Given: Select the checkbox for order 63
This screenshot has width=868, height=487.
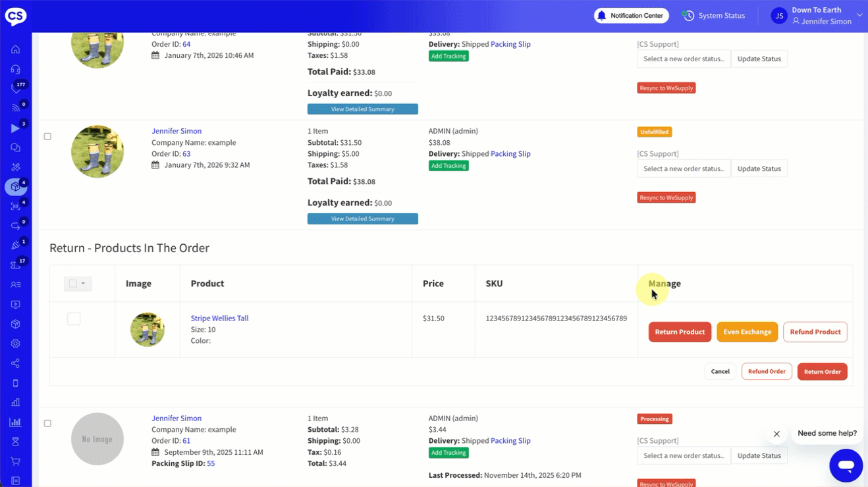Looking at the screenshot, I should click(47, 136).
